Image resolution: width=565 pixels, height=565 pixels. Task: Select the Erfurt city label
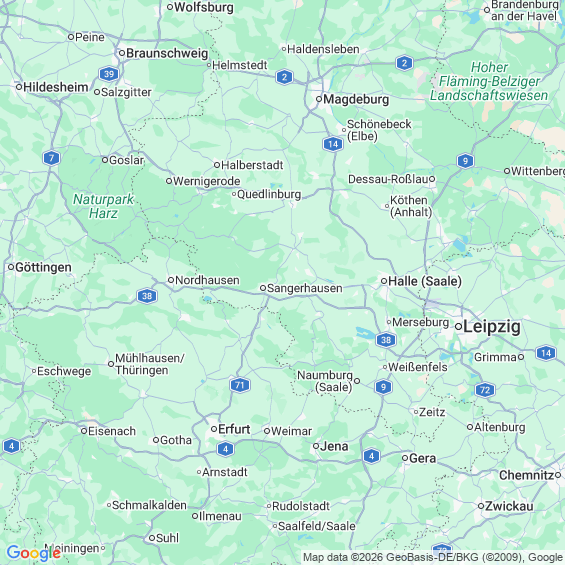pos(234,429)
